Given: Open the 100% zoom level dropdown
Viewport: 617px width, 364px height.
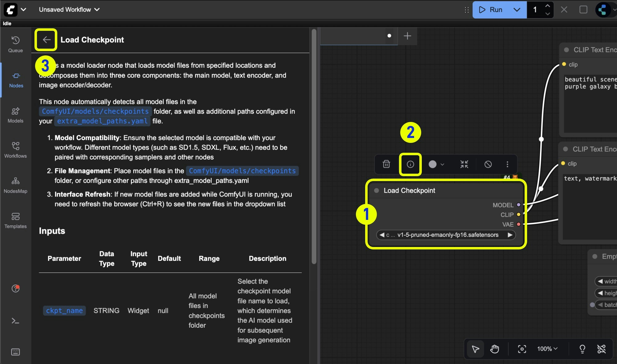Looking at the screenshot, I should click(x=547, y=349).
